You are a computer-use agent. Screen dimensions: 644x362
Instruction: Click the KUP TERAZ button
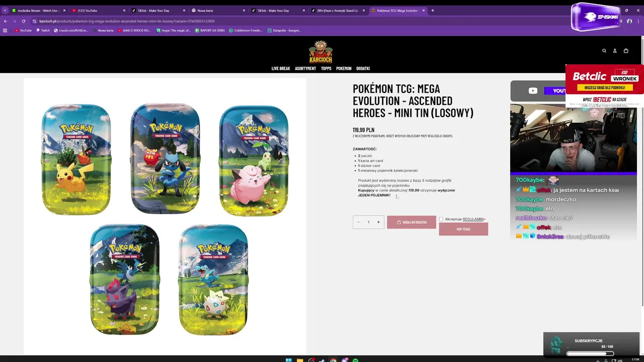(463, 229)
